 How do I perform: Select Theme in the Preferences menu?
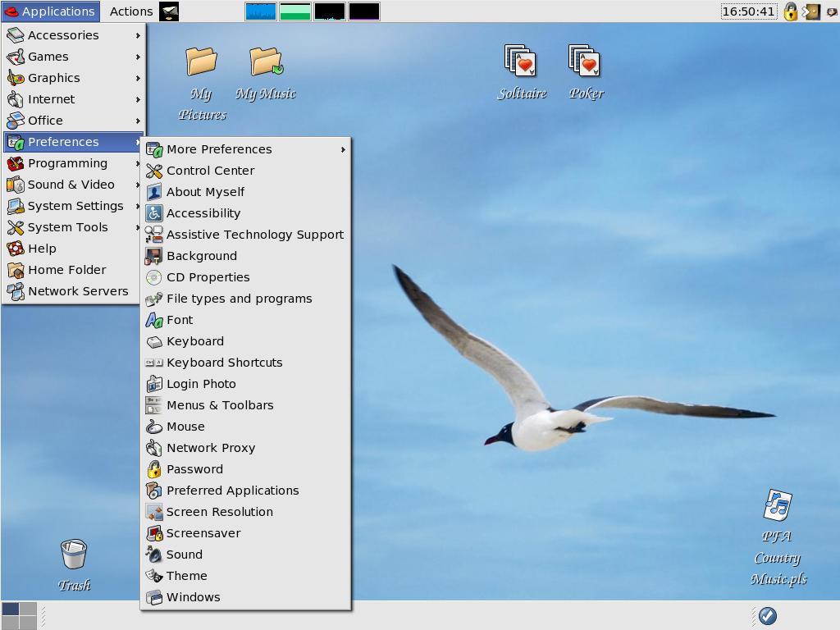click(246, 576)
